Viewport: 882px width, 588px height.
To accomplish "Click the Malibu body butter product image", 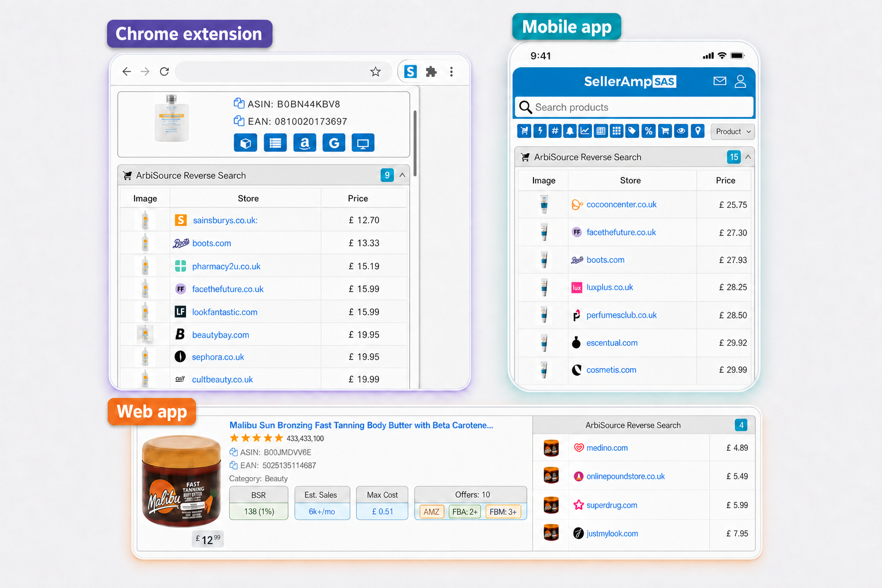I will point(181,481).
